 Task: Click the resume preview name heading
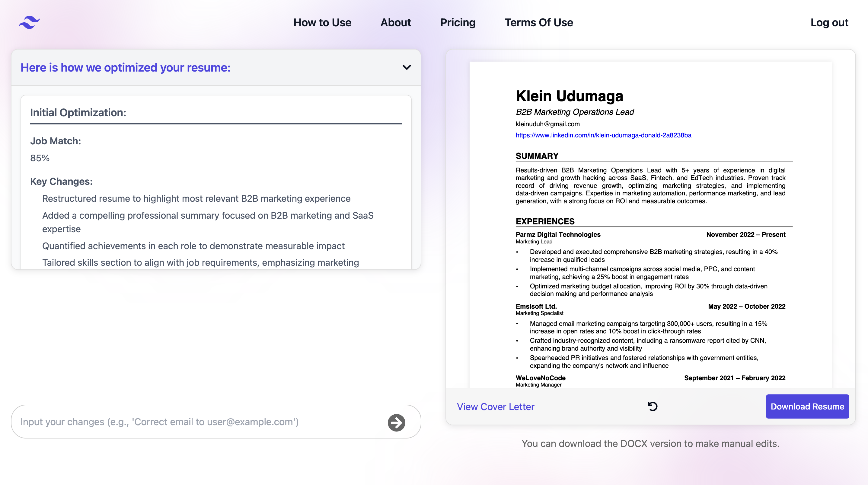(x=569, y=96)
